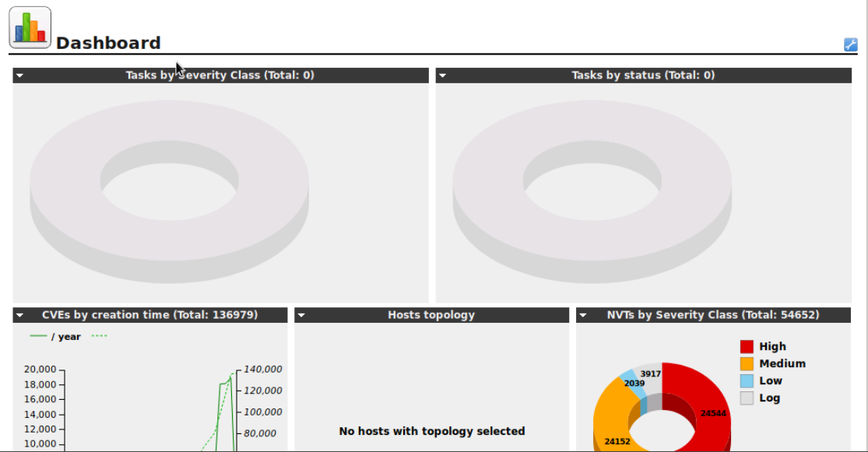Open Tasks by status chart menu arrow

tap(443, 75)
